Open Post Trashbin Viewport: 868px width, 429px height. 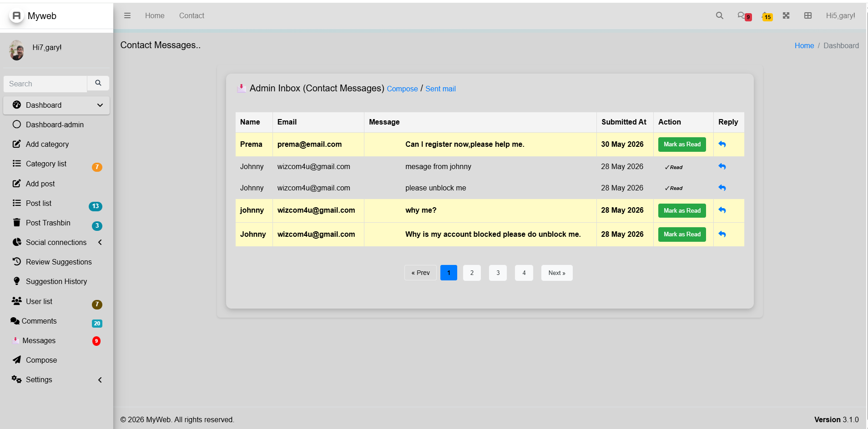pyautogui.click(x=56, y=223)
